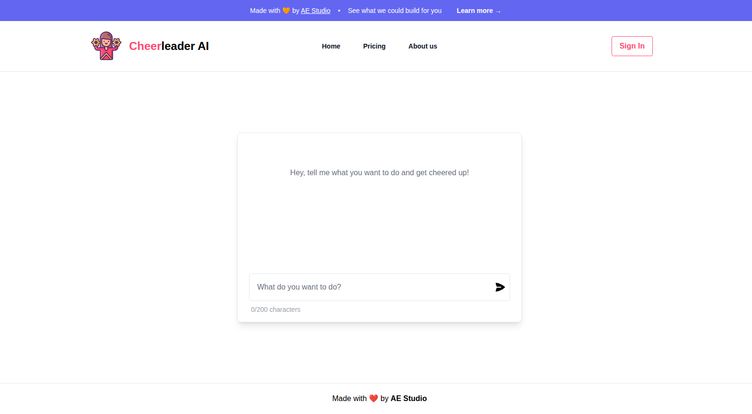The width and height of the screenshot is (752, 414).
Task: Follow the AE Studio link in the top banner
Action: pyautogui.click(x=315, y=11)
